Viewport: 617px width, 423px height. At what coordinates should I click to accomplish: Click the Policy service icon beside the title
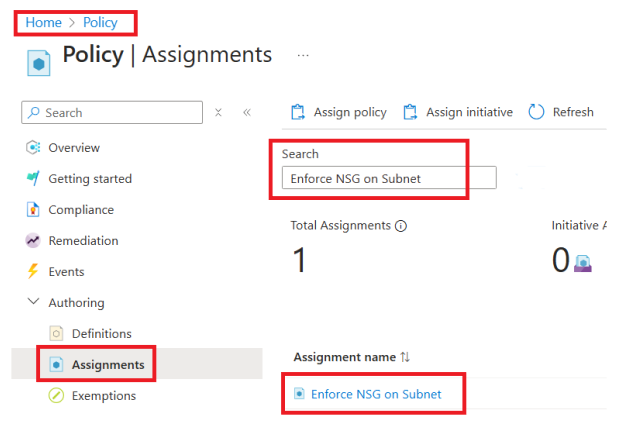(x=38, y=59)
